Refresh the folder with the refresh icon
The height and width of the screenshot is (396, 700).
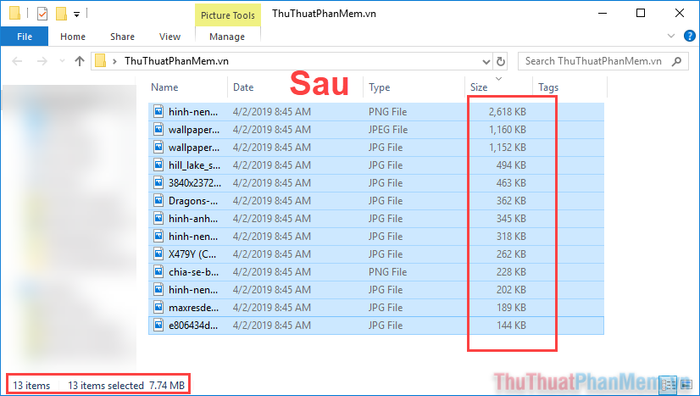pyautogui.click(x=501, y=61)
